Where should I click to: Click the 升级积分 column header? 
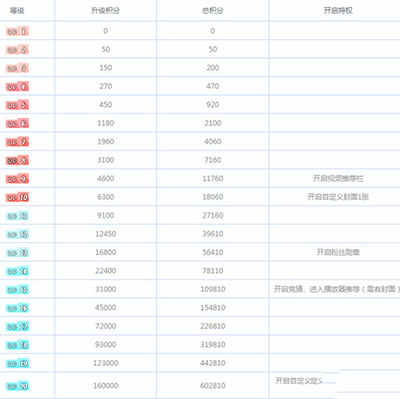(105, 11)
